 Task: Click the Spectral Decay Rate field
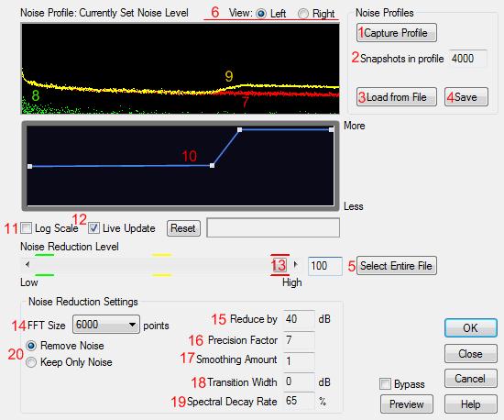point(299,401)
